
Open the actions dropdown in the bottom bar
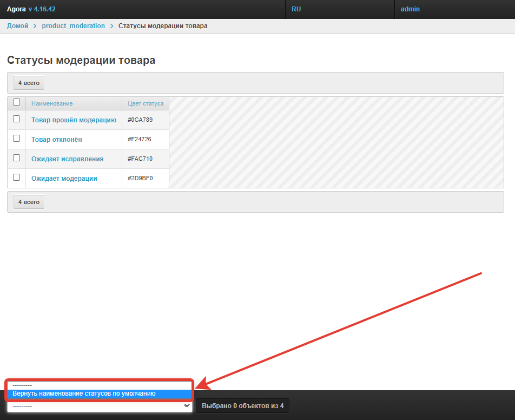pyautogui.click(x=100, y=406)
